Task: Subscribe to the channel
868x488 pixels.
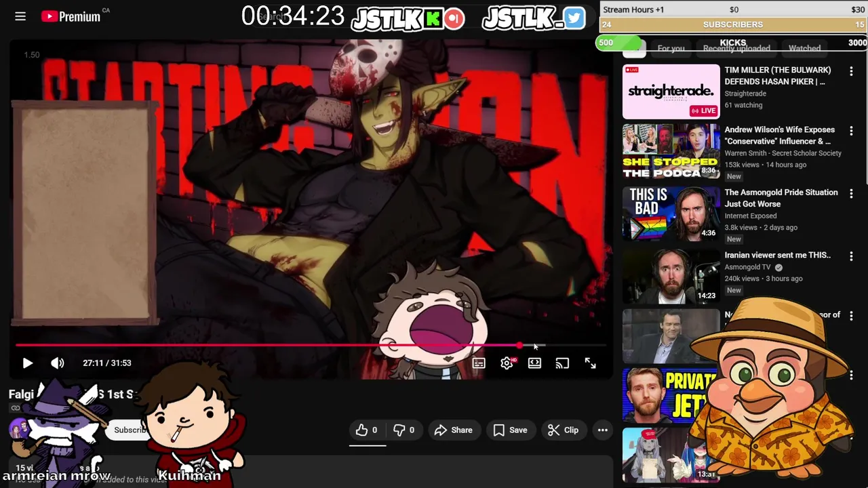Action: (x=129, y=430)
